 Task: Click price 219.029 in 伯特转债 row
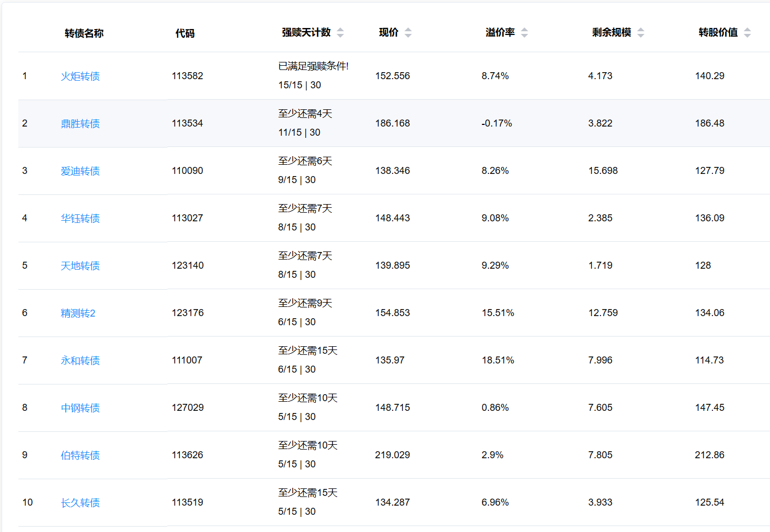coord(393,455)
